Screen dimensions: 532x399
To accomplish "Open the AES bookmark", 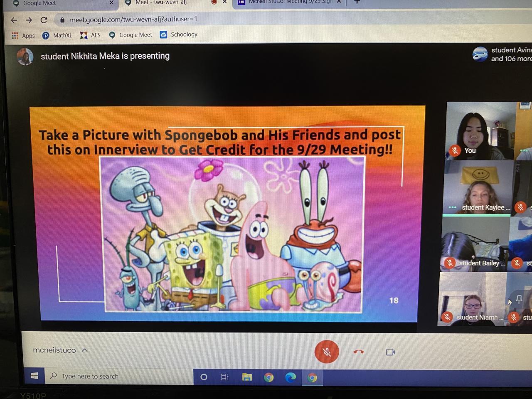I will (90, 35).
